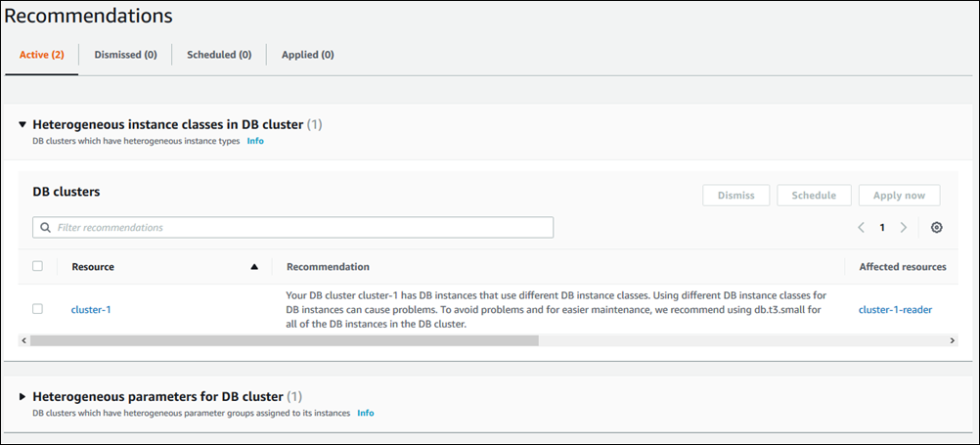Click the search magnifier icon

tap(46, 227)
